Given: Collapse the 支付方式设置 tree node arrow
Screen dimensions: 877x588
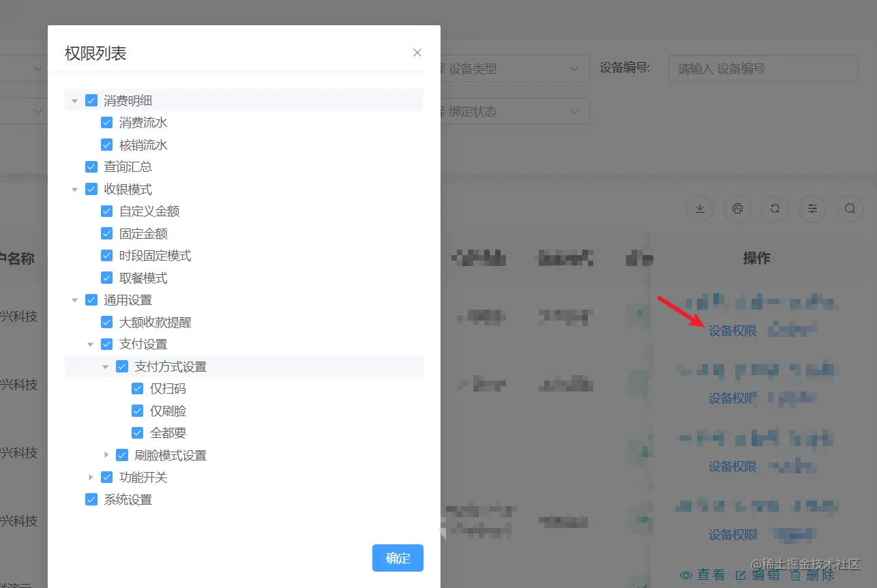Looking at the screenshot, I should pos(106,366).
